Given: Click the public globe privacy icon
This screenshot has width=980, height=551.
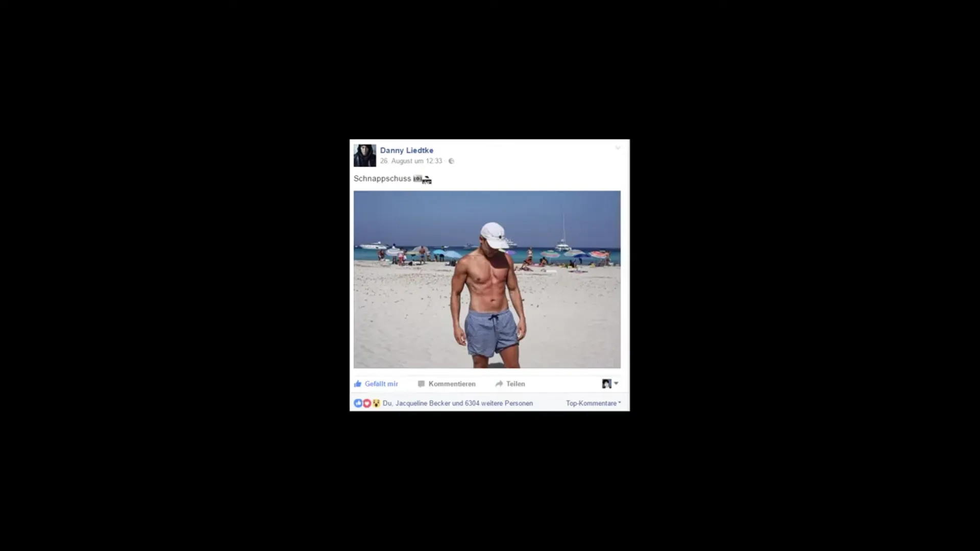Looking at the screenshot, I should [x=451, y=161].
